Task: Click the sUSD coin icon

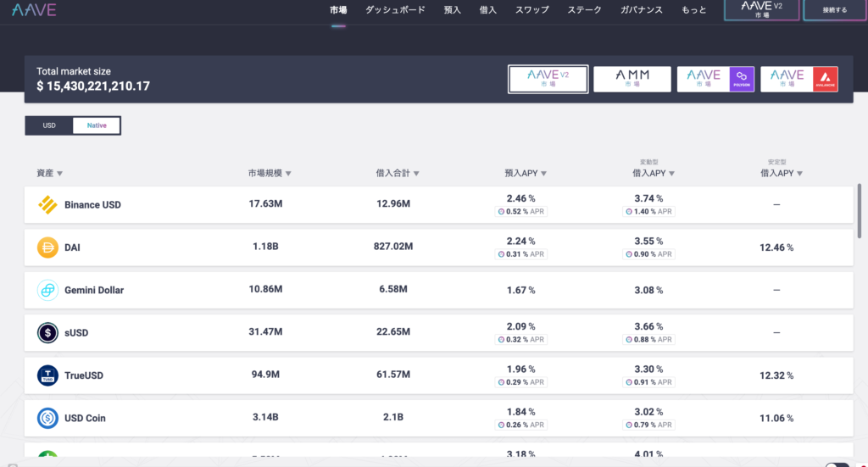Action: point(47,332)
